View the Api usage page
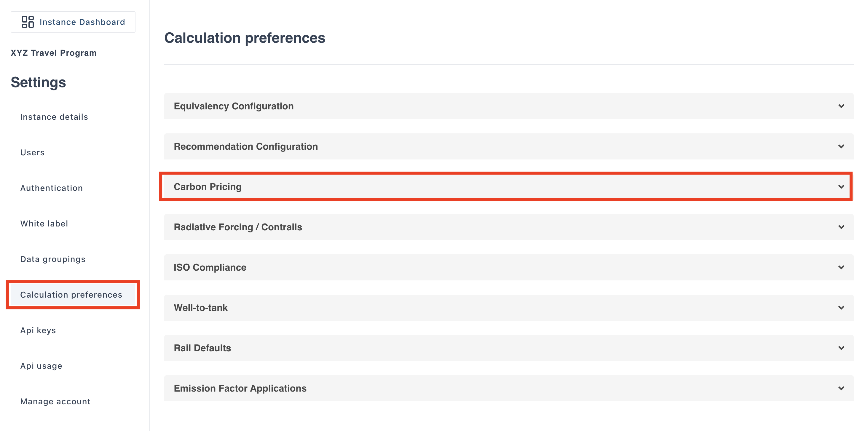This screenshot has width=868, height=431. click(41, 366)
